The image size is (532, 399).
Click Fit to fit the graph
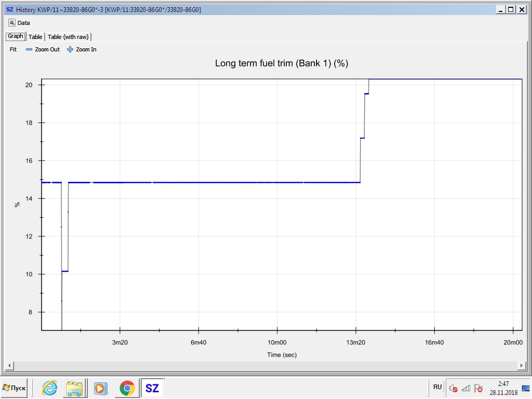(x=14, y=49)
